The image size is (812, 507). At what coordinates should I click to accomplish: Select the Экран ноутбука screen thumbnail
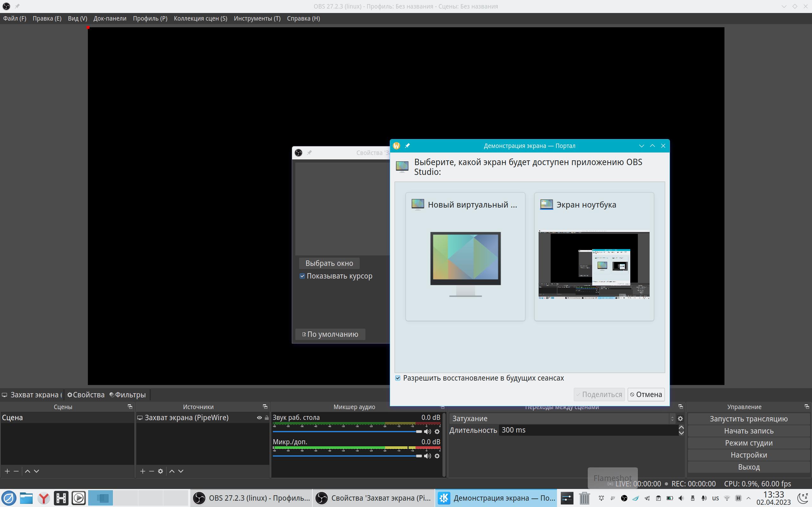[x=593, y=257]
